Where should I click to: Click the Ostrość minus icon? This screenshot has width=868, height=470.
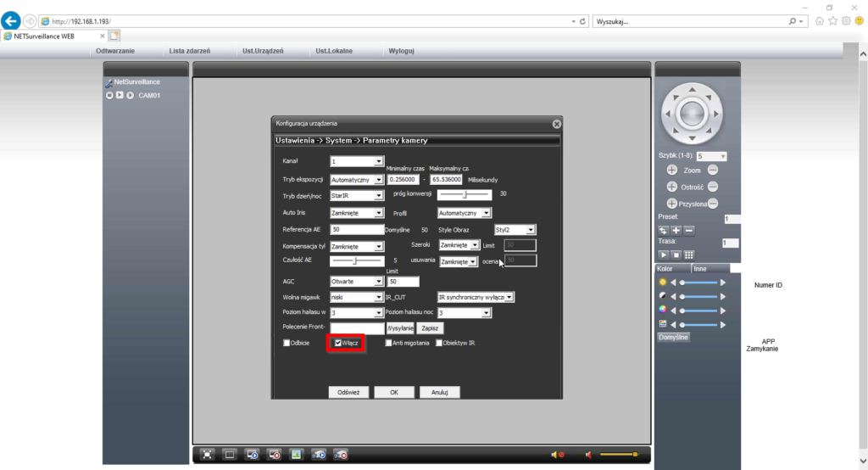coord(713,187)
